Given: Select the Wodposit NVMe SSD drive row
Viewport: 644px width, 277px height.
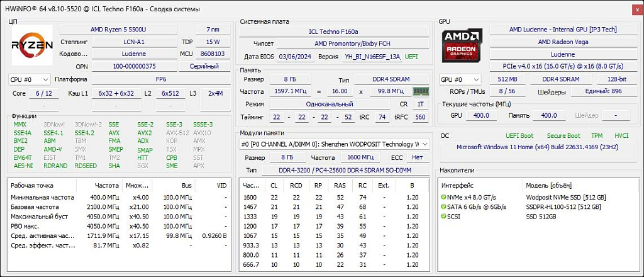Looking at the screenshot, I should pyautogui.click(x=566, y=197).
